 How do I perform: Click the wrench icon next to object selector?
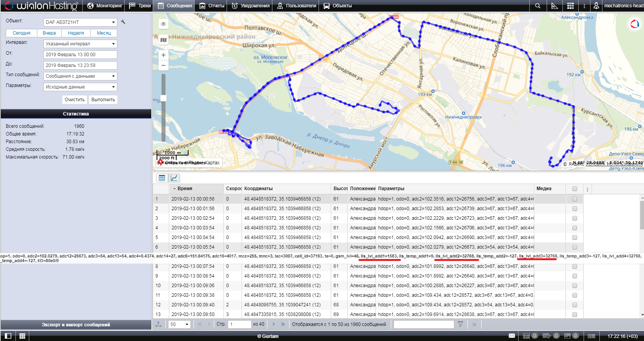click(x=123, y=22)
